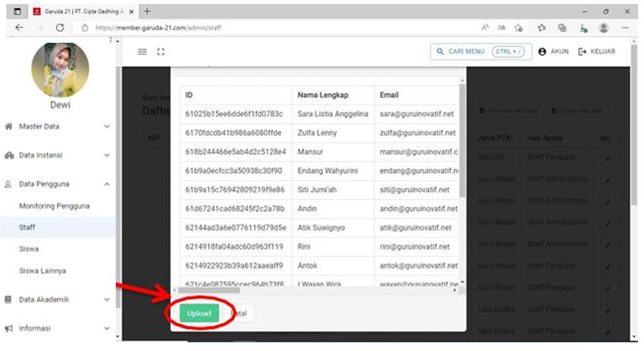The width and height of the screenshot is (644, 351).
Task: Select the Andin name cell
Action: (x=307, y=208)
